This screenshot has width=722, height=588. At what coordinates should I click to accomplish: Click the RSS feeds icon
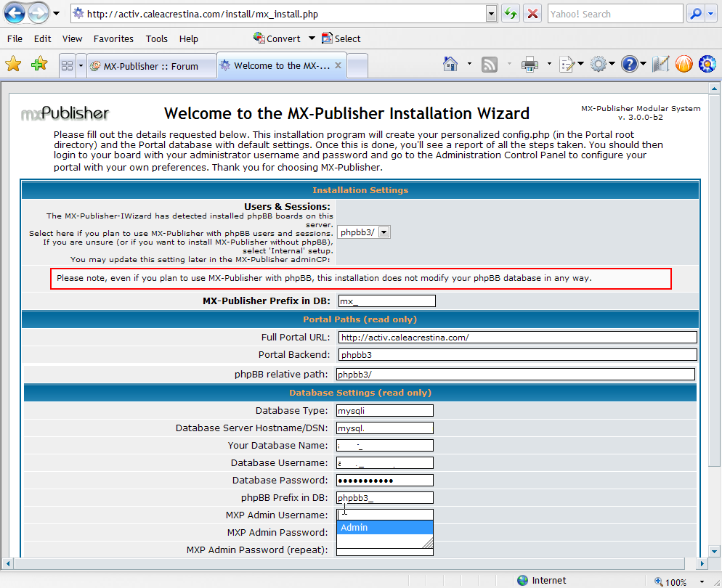pyautogui.click(x=490, y=65)
